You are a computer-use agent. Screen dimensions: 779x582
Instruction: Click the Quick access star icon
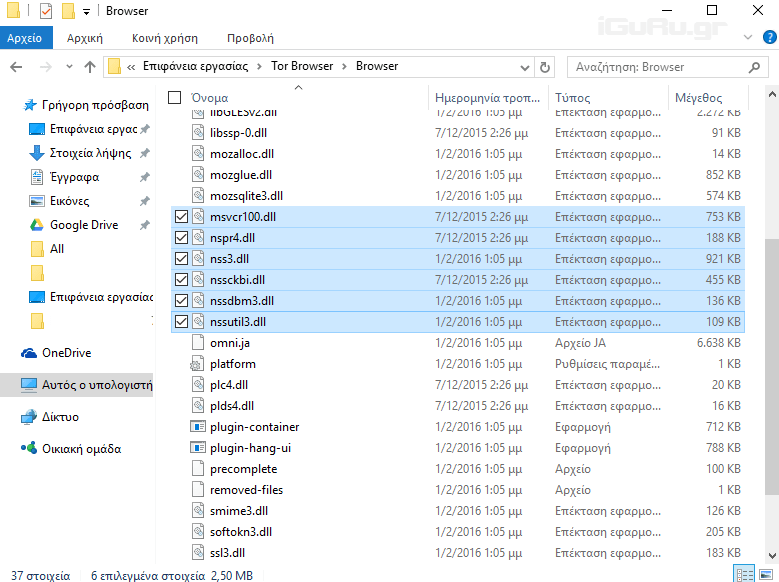[x=30, y=105]
